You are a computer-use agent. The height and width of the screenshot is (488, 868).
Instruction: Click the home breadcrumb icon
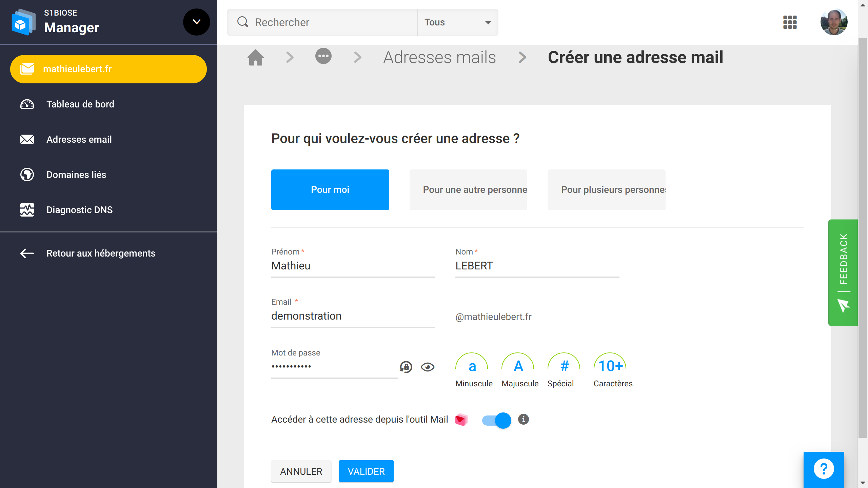point(256,57)
